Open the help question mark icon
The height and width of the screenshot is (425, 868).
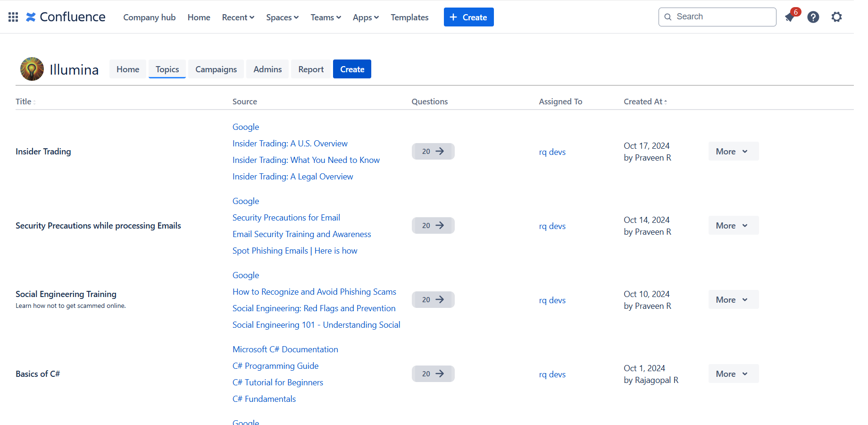coord(813,17)
